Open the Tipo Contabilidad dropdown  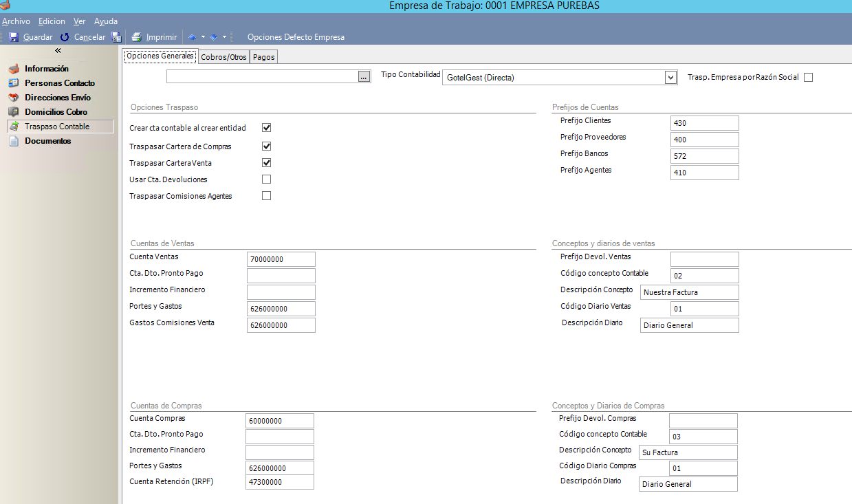pos(671,77)
